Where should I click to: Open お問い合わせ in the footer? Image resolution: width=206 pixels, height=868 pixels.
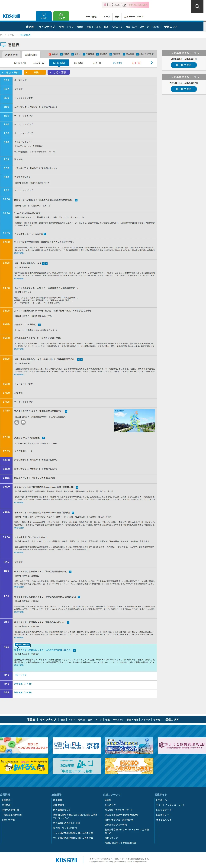(x=8, y=820)
